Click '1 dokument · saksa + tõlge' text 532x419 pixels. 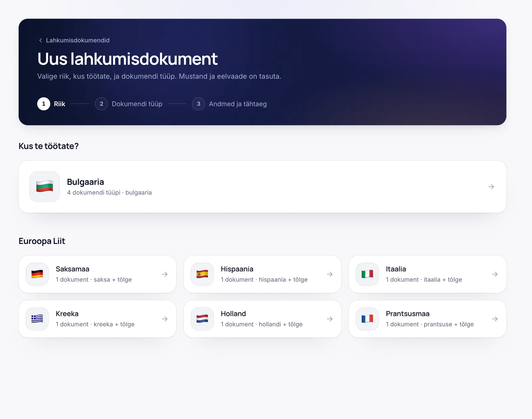94,280
